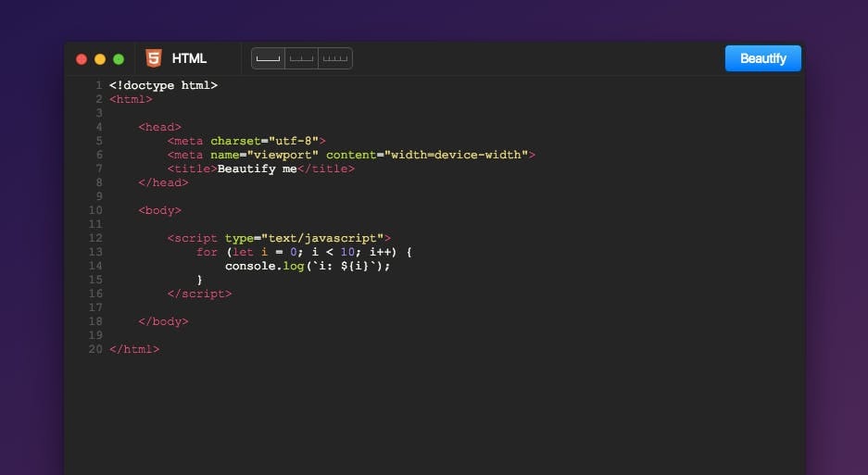Click line number 1 in gutter

click(98, 85)
